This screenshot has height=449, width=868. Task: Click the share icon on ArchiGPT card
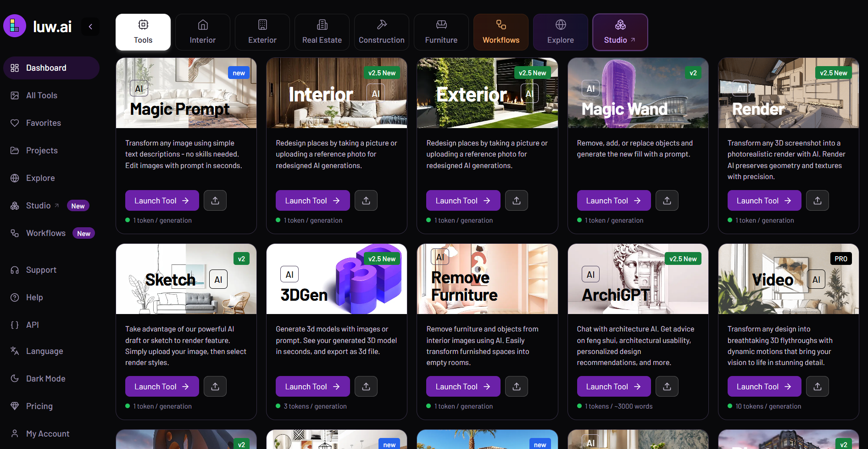667,387
